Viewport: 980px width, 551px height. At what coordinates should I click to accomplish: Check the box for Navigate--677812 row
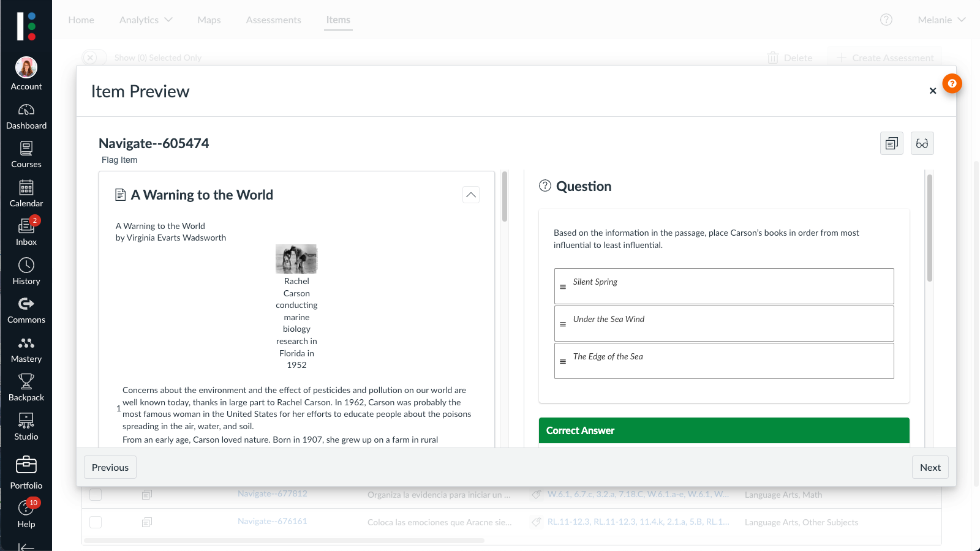click(96, 495)
